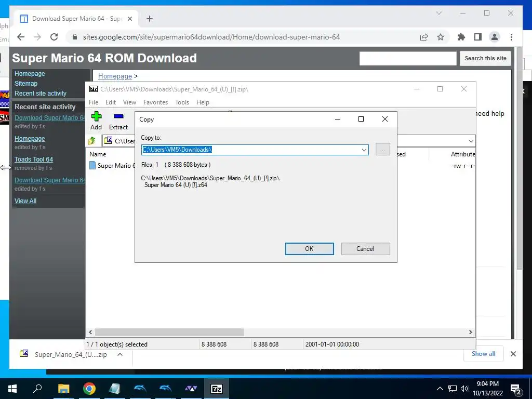
Task: Open Chrome extensions puzzle icon
Action: (x=461, y=37)
